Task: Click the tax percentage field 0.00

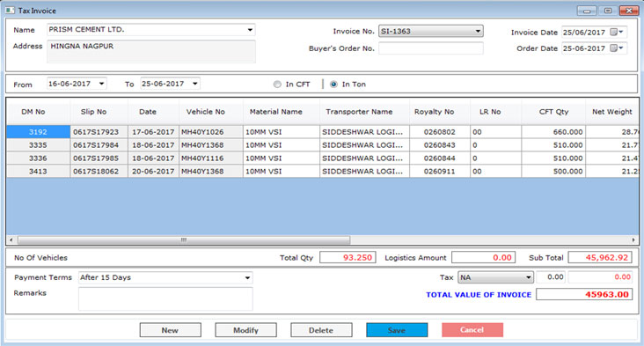Action: tap(551, 277)
